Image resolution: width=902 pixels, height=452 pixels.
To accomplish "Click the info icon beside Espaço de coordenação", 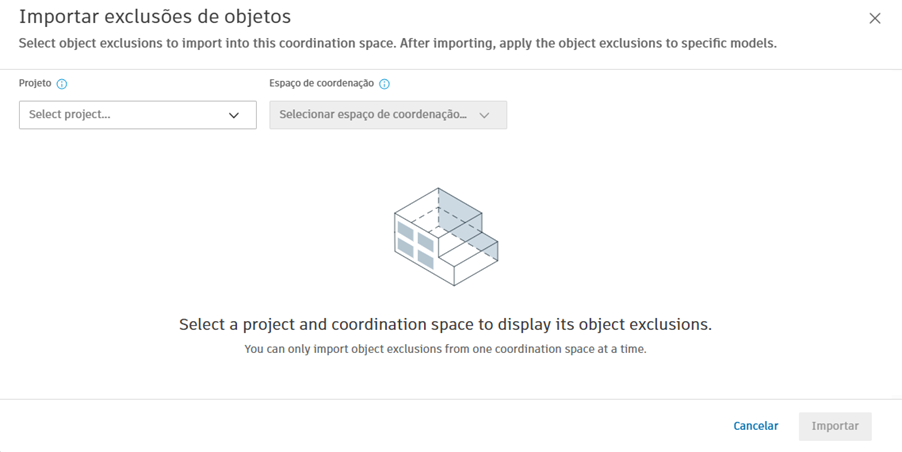I will click(x=384, y=85).
